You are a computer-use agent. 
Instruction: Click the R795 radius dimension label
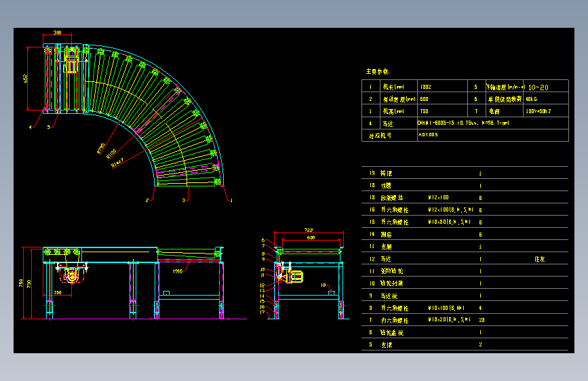coord(101,148)
